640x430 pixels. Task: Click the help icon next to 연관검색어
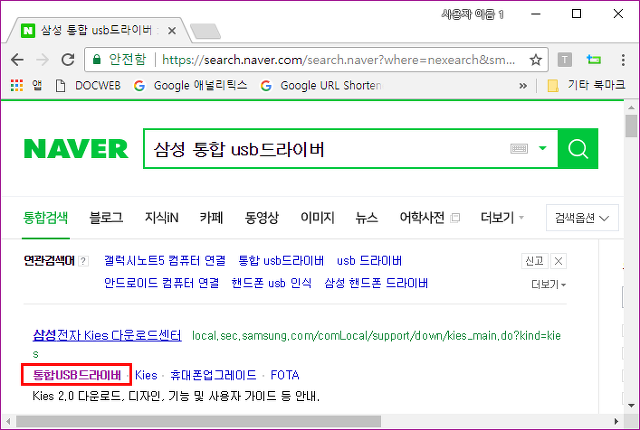click(83, 261)
